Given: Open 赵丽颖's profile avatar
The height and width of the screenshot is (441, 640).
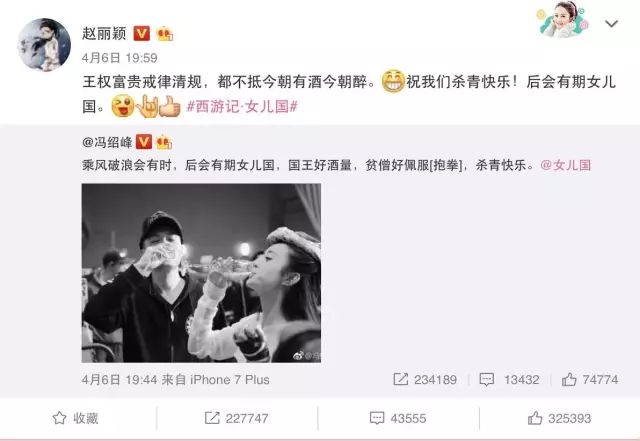Looking at the screenshot, I should [x=44, y=45].
